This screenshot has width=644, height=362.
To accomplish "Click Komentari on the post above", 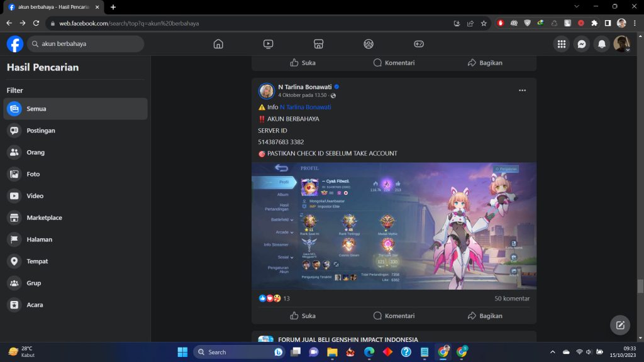I will pyautogui.click(x=394, y=63).
